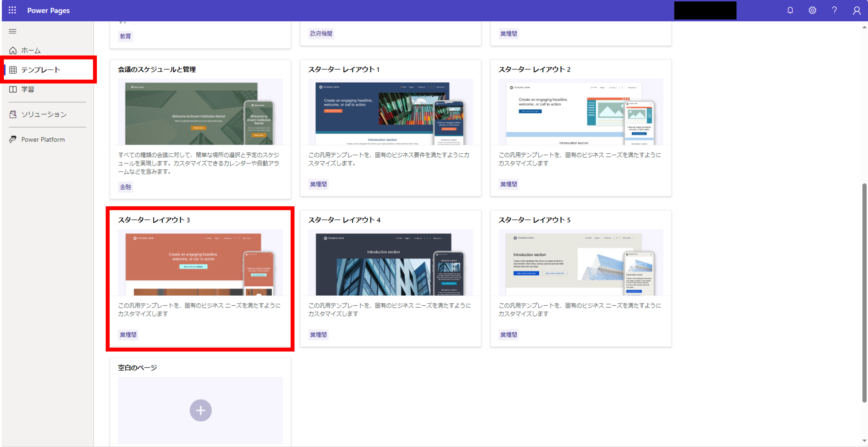Click the scroll down arrow of the scrollbar
This screenshot has height=447, width=868.
tap(864, 441)
